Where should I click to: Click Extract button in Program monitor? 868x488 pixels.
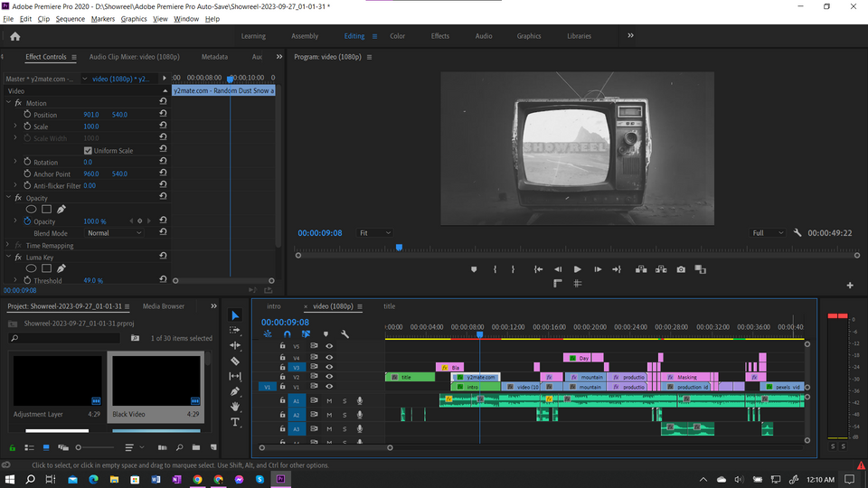(661, 269)
